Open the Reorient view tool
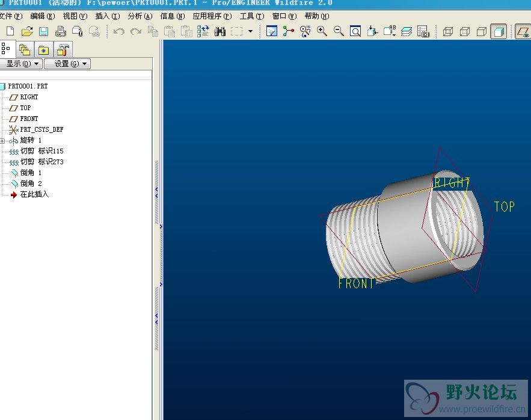The width and height of the screenshot is (531, 420). tap(372, 31)
